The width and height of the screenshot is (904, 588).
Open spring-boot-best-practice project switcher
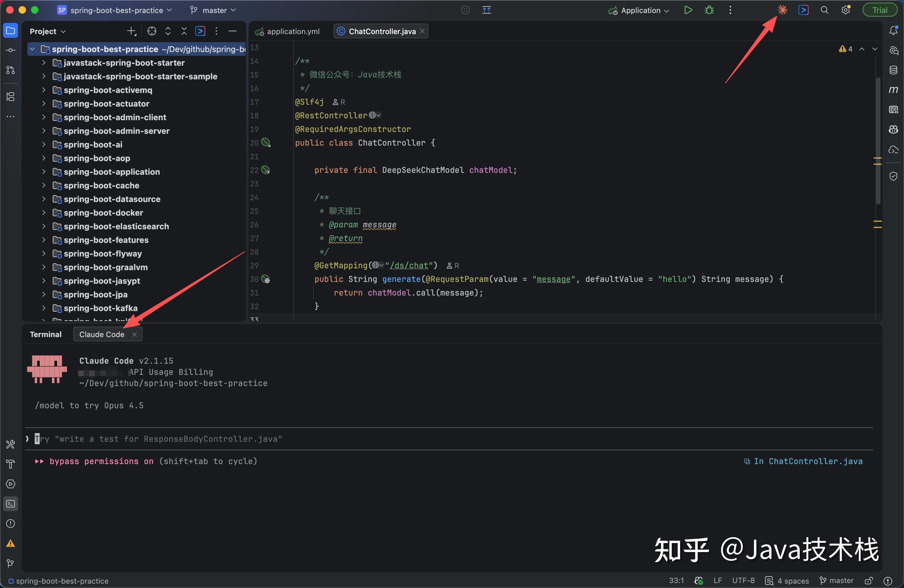(114, 10)
